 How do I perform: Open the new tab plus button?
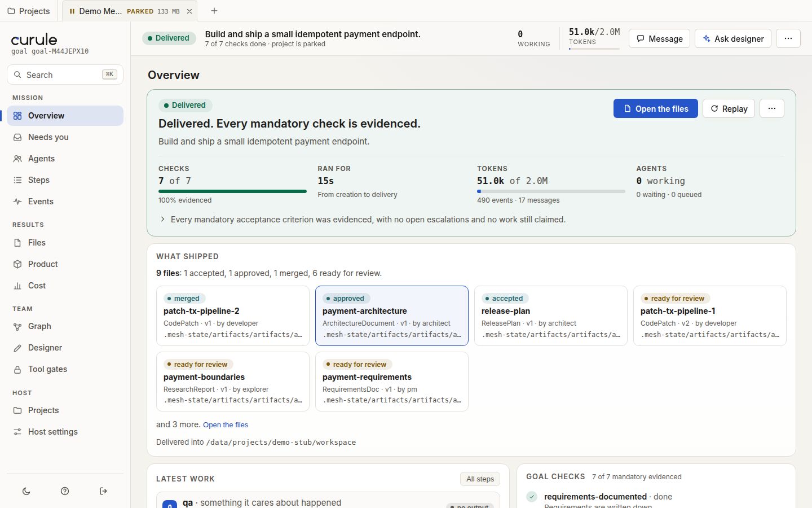pyautogui.click(x=214, y=11)
